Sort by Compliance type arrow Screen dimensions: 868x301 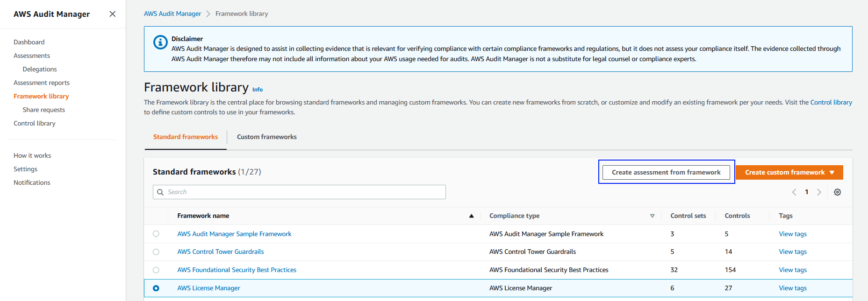click(652, 216)
